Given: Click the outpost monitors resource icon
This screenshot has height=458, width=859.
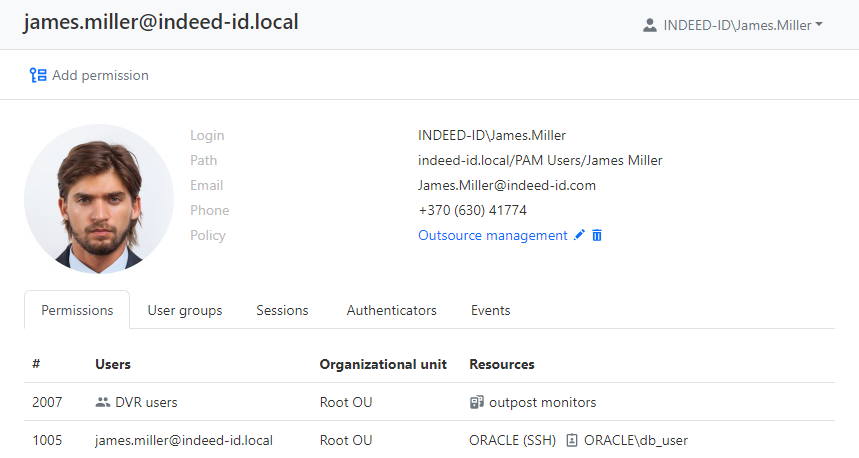Looking at the screenshot, I should pyautogui.click(x=477, y=402).
